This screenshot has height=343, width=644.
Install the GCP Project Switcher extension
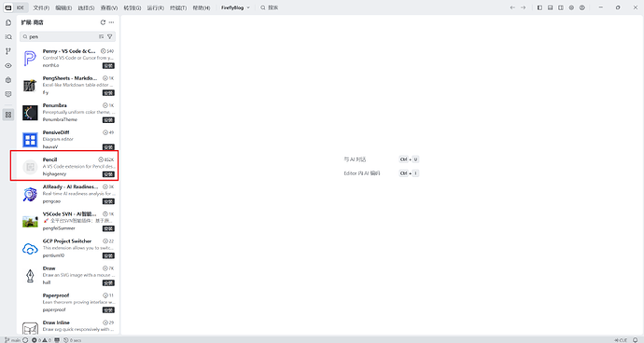108,255
